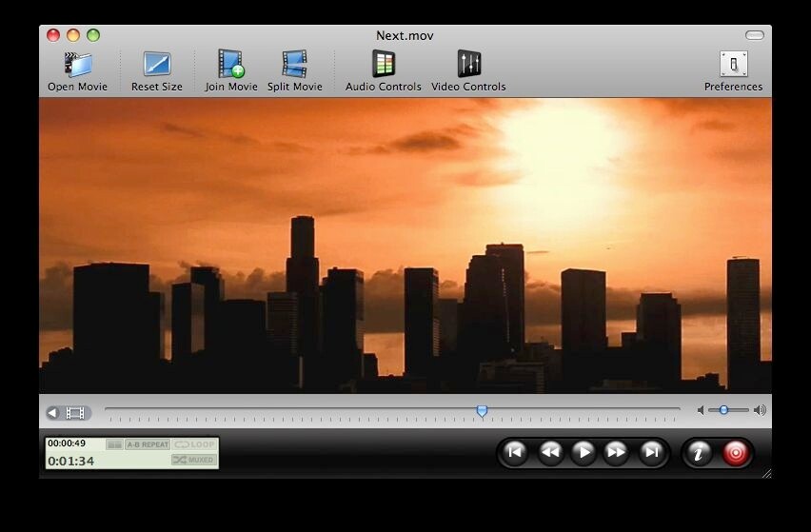Collapse the filmstrip panel with left arrow

(x=53, y=412)
